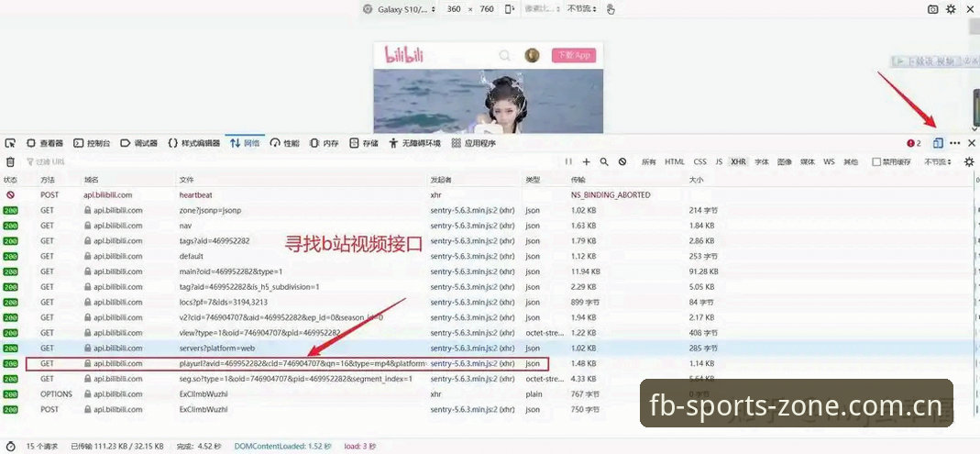This screenshot has width=980, height=454.
Task: Filter requests by 图像 type
Action: [785, 162]
